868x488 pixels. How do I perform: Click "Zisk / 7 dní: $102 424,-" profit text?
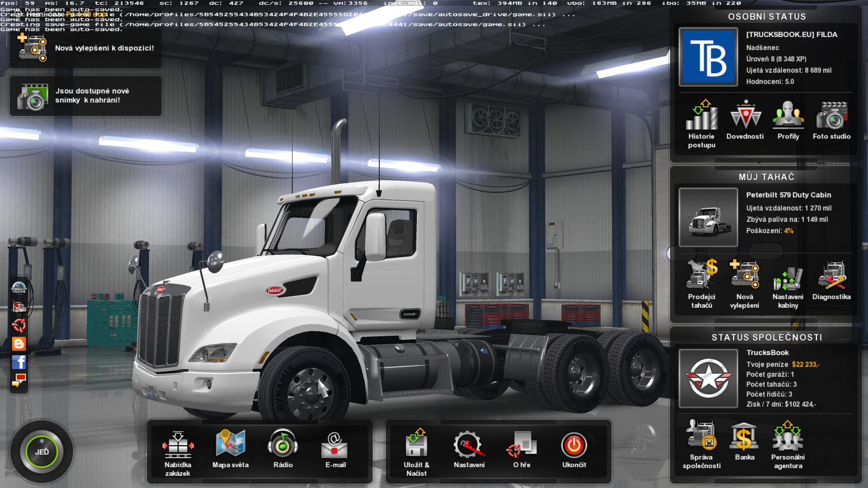pos(781,404)
